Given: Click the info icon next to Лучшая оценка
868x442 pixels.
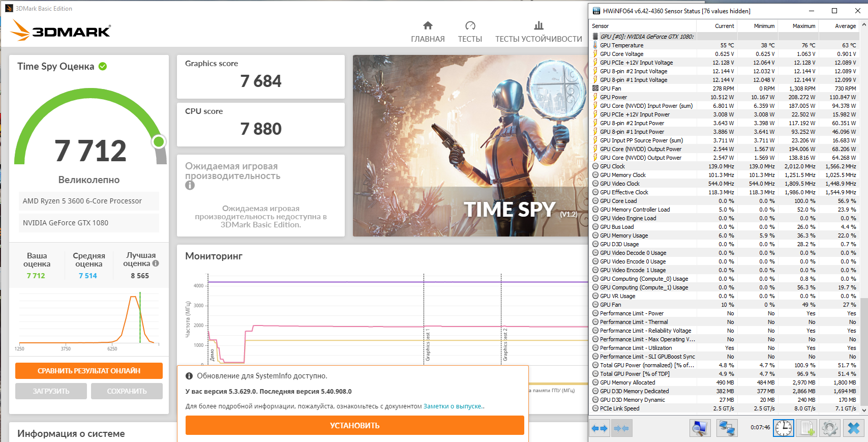Looking at the screenshot, I should tap(156, 263).
